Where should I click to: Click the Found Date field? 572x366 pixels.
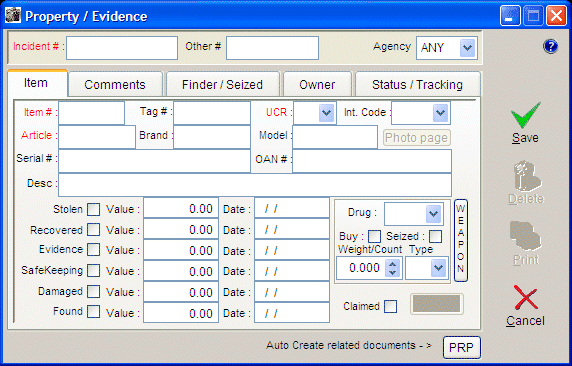pyautogui.click(x=292, y=312)
